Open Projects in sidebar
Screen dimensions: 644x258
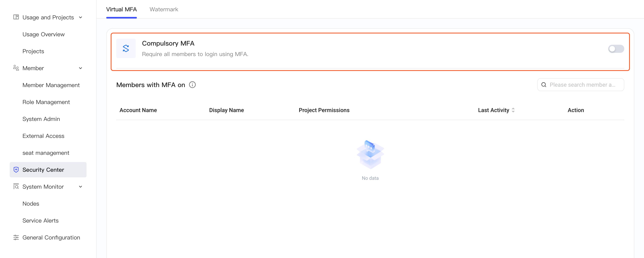tap(33, 51)
